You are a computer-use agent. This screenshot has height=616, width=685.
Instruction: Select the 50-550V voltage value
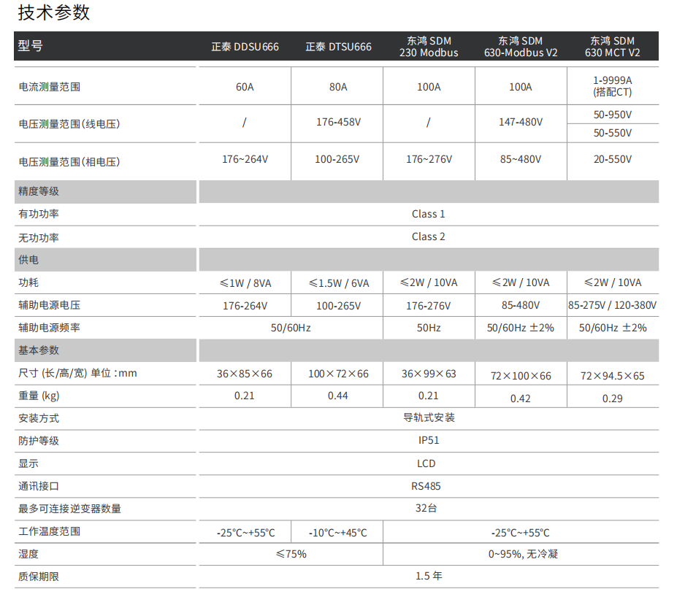613,133
